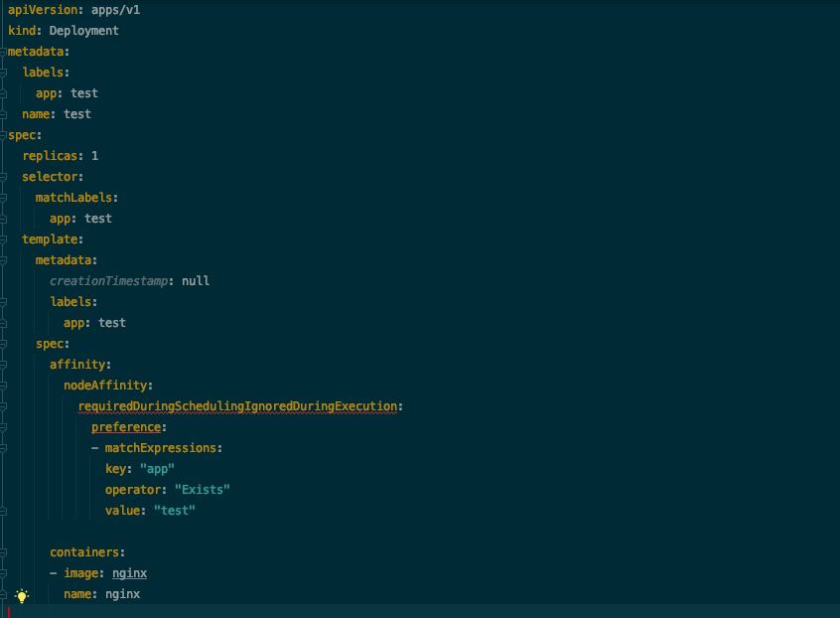Click the operator key
The height and width of the screenshot is (618, 840).
pyautogui.click(x=133, y=490)
